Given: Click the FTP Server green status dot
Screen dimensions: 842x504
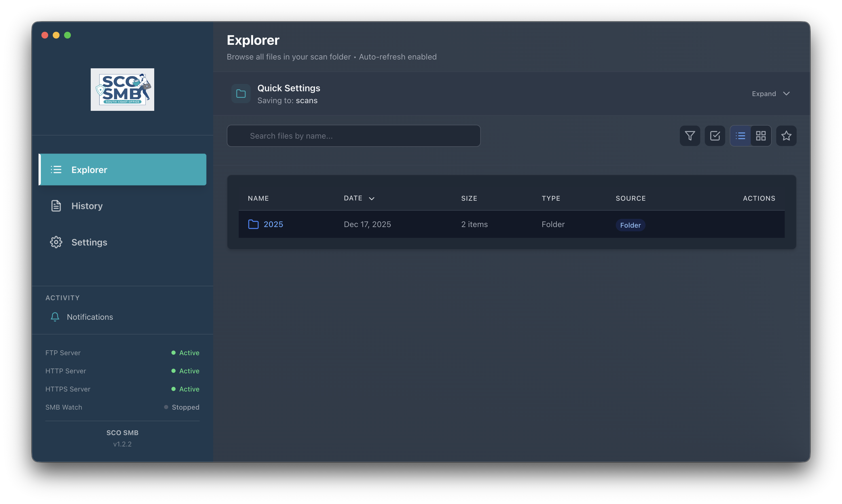Looking at the screenshot, I should pos(174,353).
